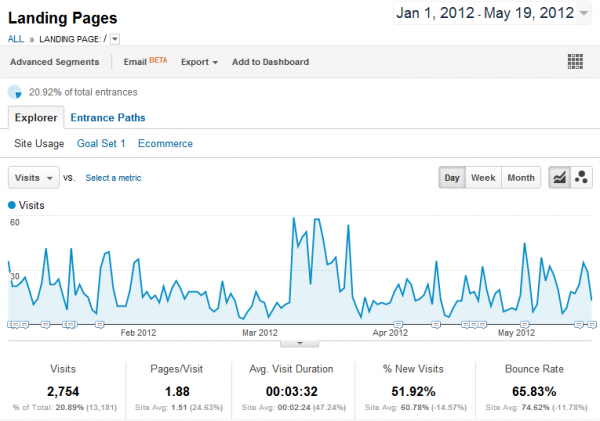
Task: Switch to the Explorer tab
Action: tap(36, 117)
